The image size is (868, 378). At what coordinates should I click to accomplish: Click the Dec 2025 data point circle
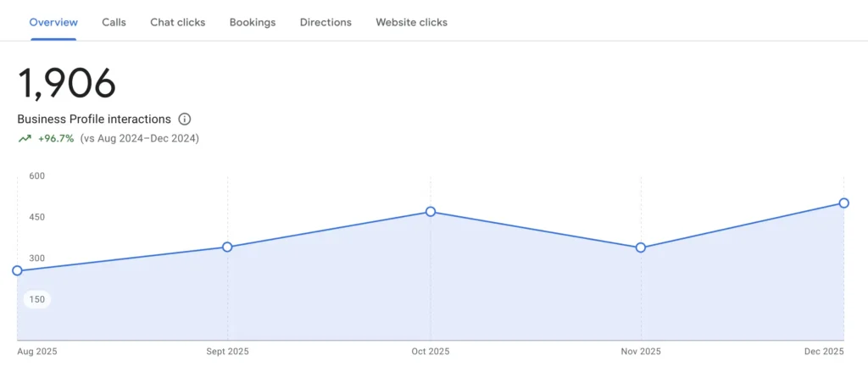pyautogui.click(x=844, y=203)
